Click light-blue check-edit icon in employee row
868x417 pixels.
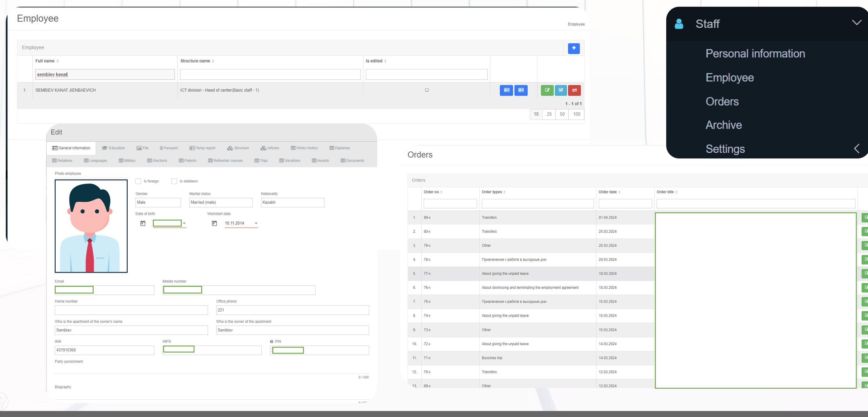[x=560, y=90]
